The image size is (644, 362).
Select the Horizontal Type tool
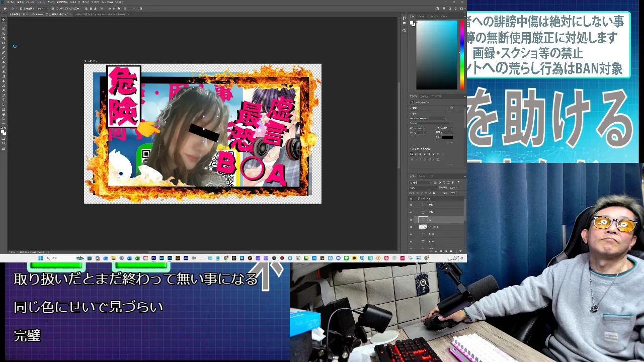[x=4, y=100]
